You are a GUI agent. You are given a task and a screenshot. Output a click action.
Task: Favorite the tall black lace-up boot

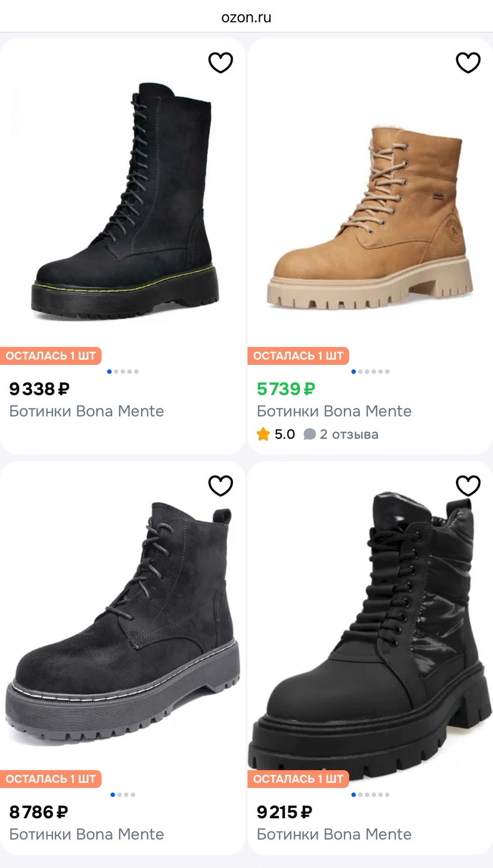tap(220, 62)
